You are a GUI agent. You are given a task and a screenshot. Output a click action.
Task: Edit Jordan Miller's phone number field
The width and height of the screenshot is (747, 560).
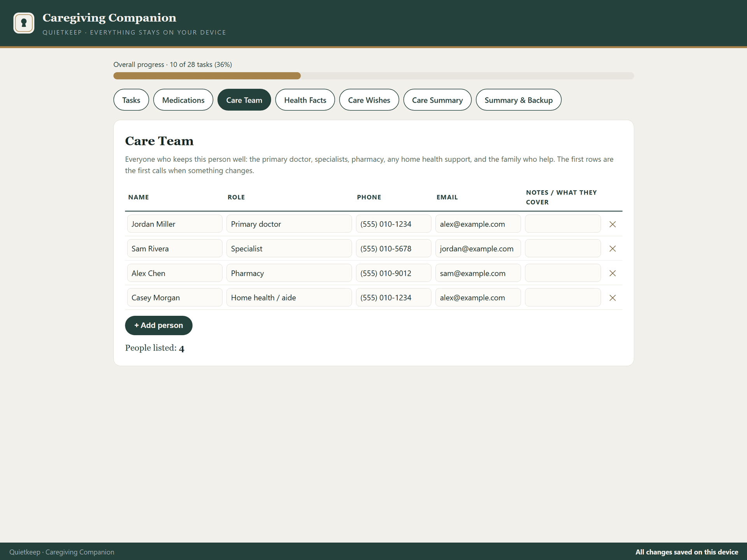click(393, 224)
